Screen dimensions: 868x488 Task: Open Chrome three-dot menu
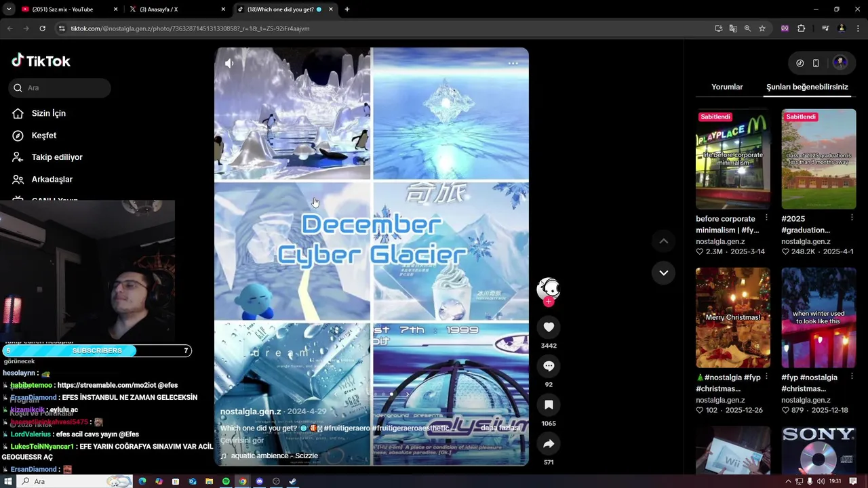tap(859, 28)
